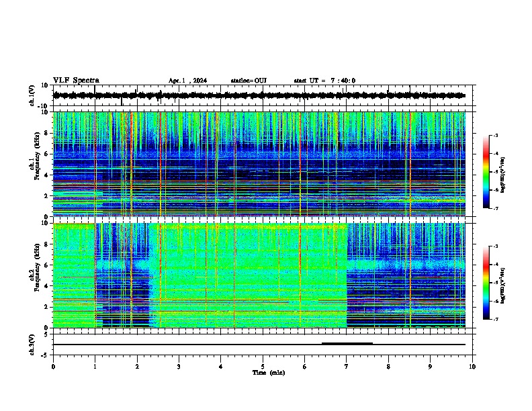This screenshot has width=532, height=411.
Task: Click time axis tick label "7"
Action: (x=347, y=367)
